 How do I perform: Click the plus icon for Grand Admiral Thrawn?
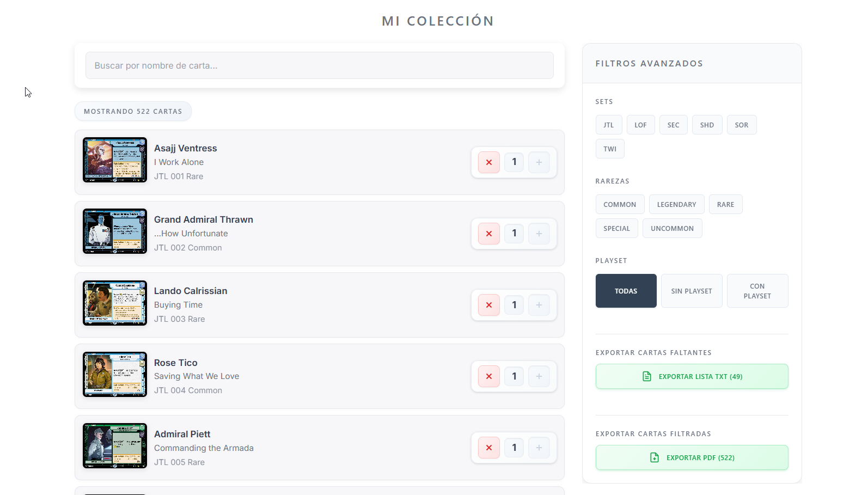539,234
